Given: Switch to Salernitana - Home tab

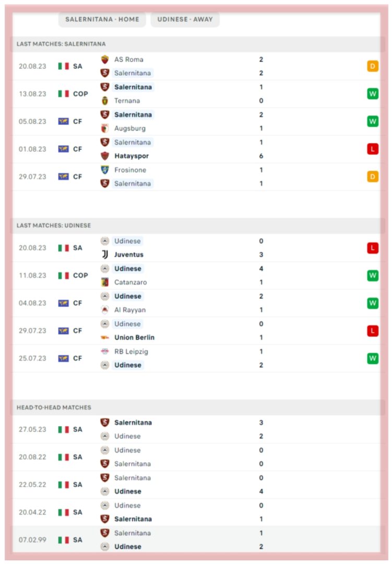Looking at the screenshot, I should [102, 19].
